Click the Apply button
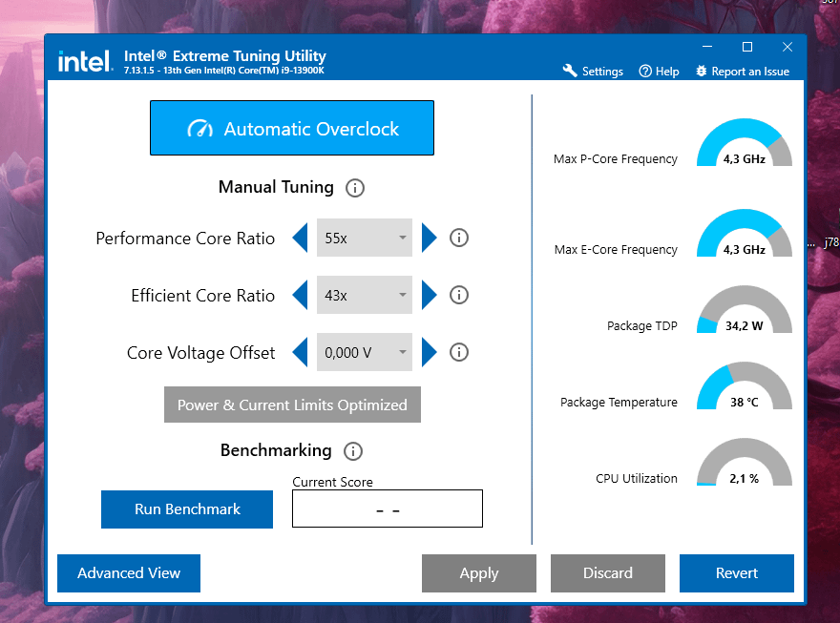This screenshot has width=840, height=623. point(479,573)
